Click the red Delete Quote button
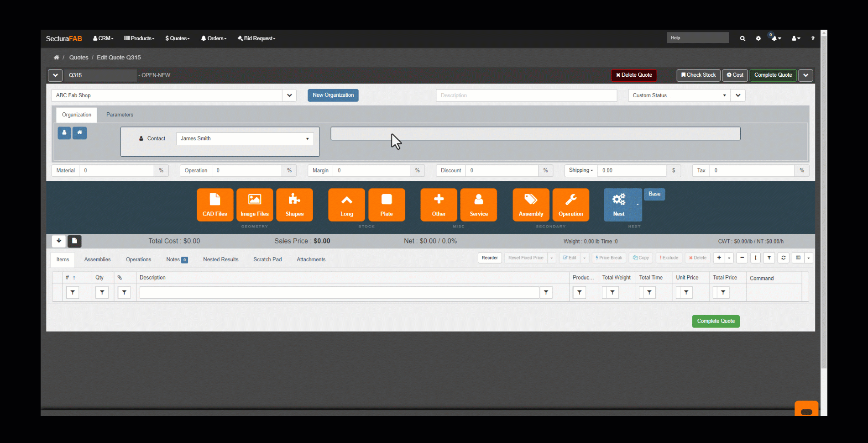Image resolution: width=868 pixels, height=443 pixels. [x=633, y=75]
